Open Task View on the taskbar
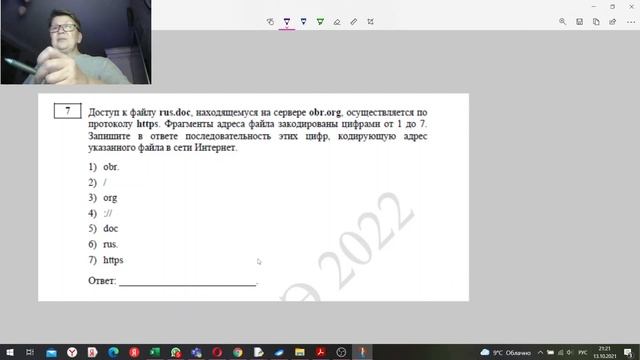640x360 pixels. click(30, 352)
